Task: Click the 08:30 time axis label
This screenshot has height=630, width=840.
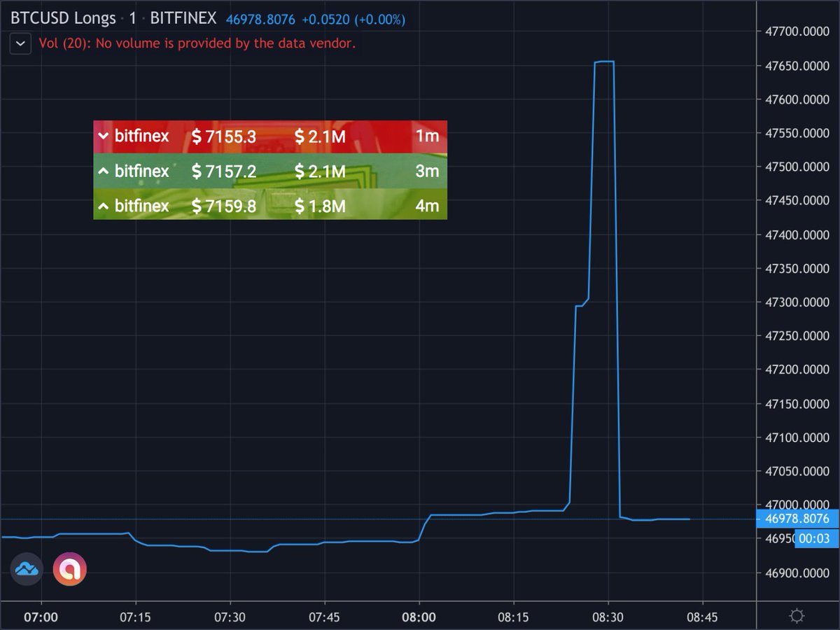Action: point(608,617)
